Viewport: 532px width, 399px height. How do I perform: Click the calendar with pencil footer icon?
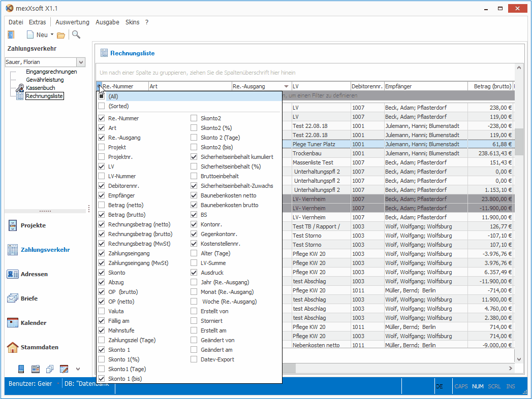click(x=64, y=369)
